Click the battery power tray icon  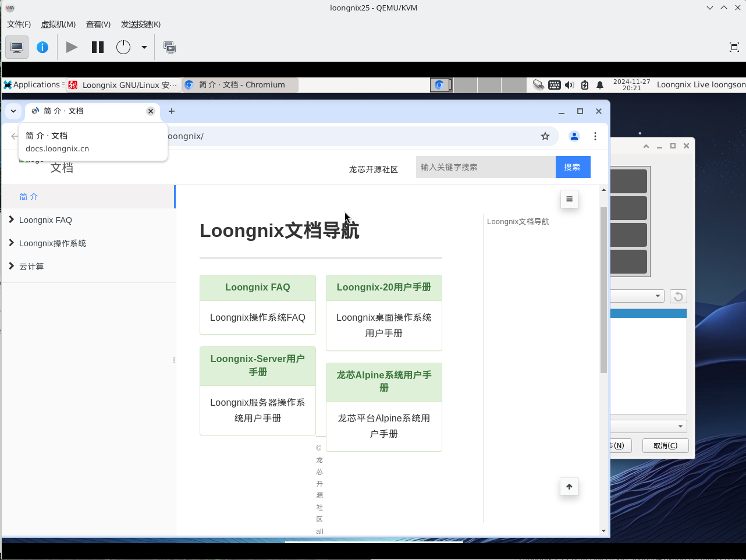click(585, 85)
